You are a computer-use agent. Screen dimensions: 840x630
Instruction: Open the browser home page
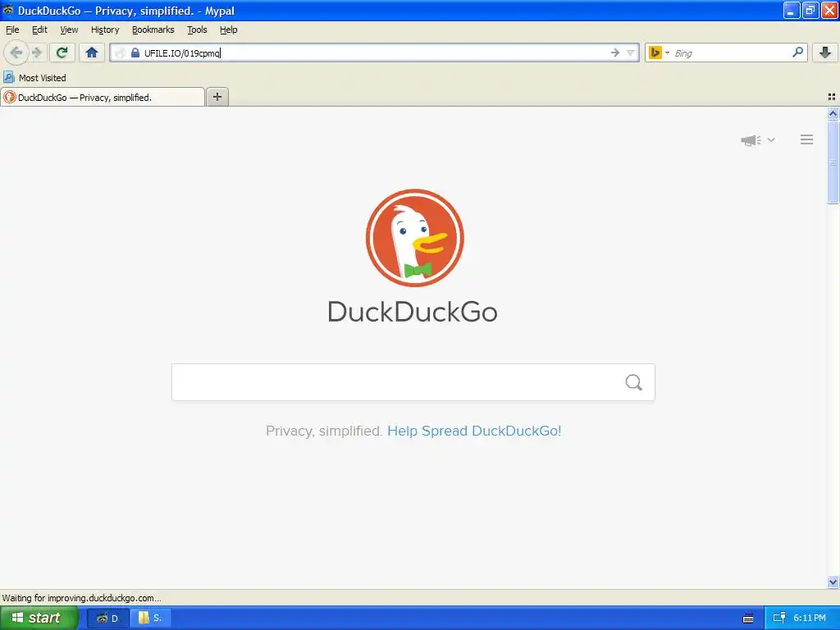click(92, 52)
